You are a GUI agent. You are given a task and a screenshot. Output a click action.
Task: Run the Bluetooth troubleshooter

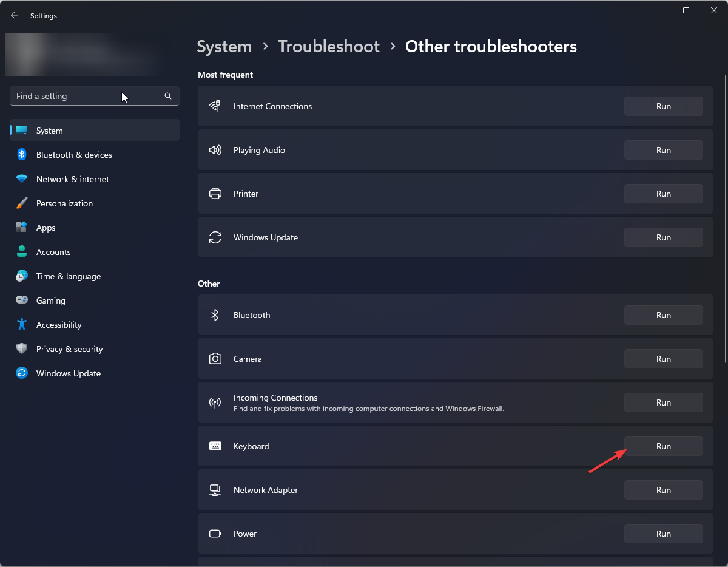(x=664, y=315)
